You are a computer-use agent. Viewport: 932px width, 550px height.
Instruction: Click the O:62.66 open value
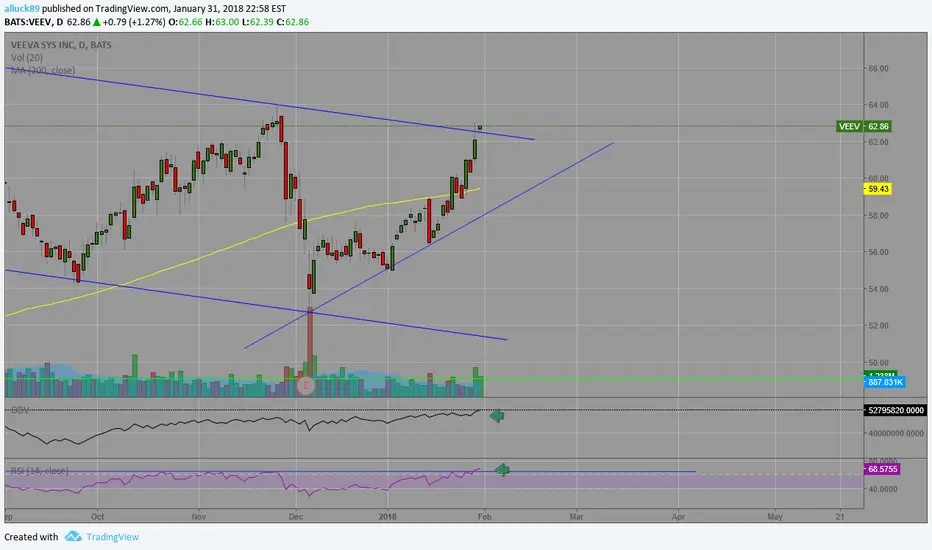[x=185, y=22]
